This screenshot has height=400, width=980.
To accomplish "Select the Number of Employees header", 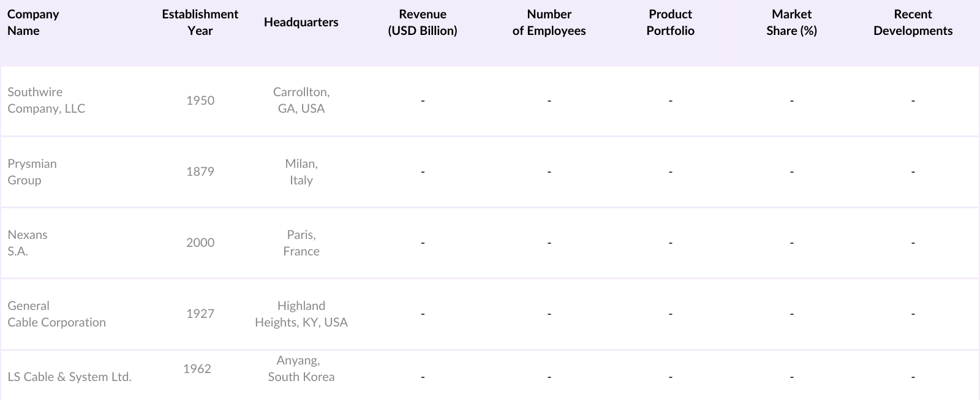I will 549,23.
